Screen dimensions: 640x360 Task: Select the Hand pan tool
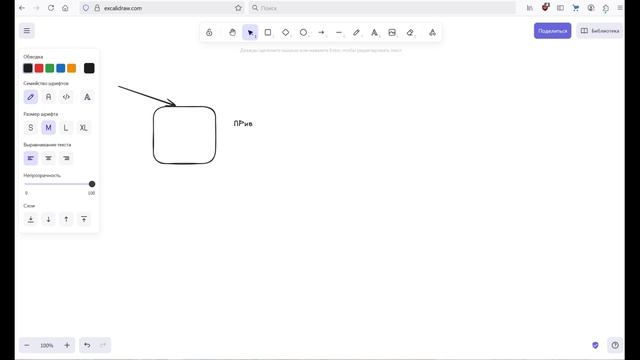[232, 32]
